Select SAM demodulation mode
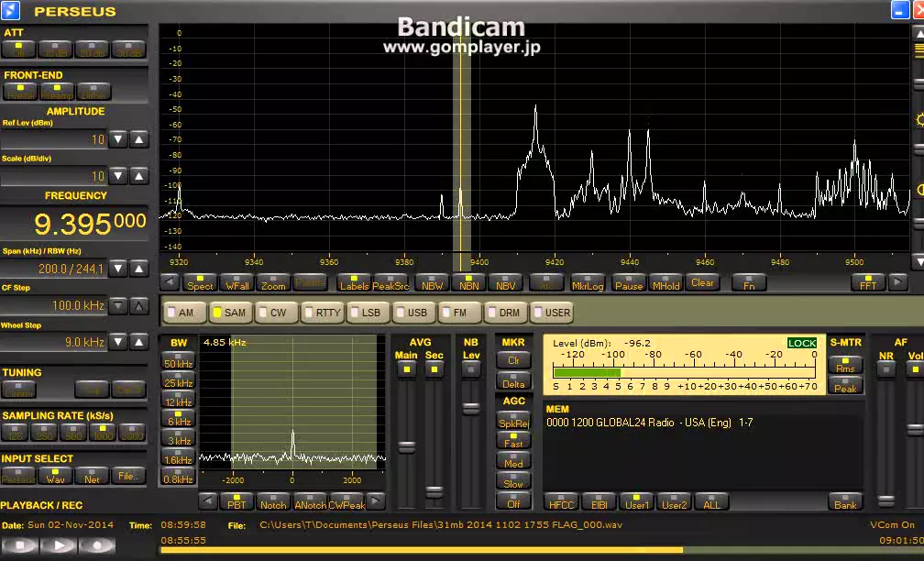The width and height of the screenshot is (924, 561). pyautogui.click(x=230, y=313)
